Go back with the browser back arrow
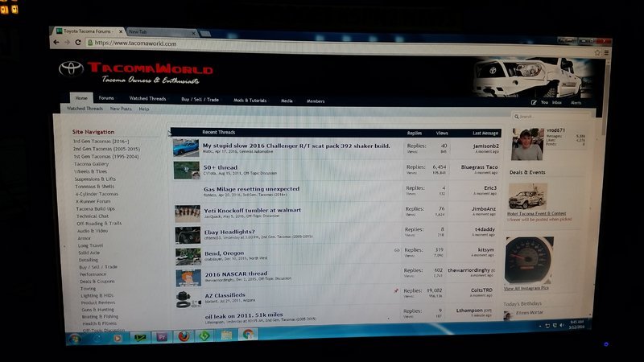 [x=56, y=42]
